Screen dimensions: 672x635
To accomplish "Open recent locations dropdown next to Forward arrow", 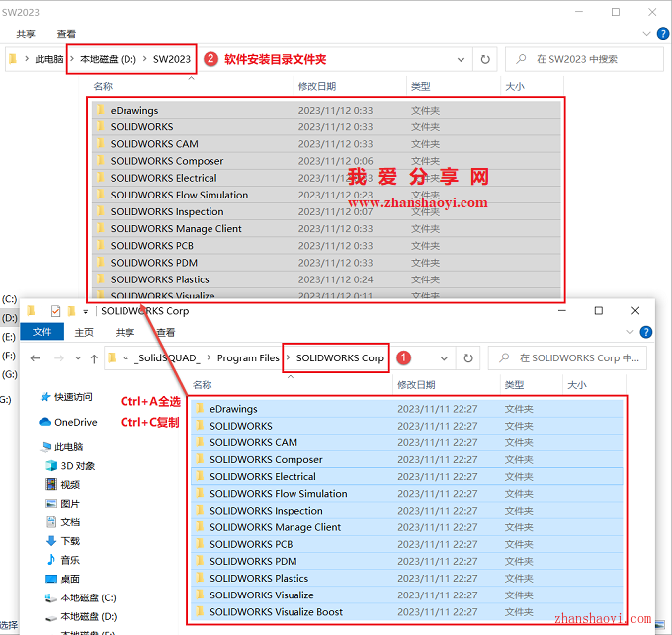I will pyautogui.click(x=78, y=357).
